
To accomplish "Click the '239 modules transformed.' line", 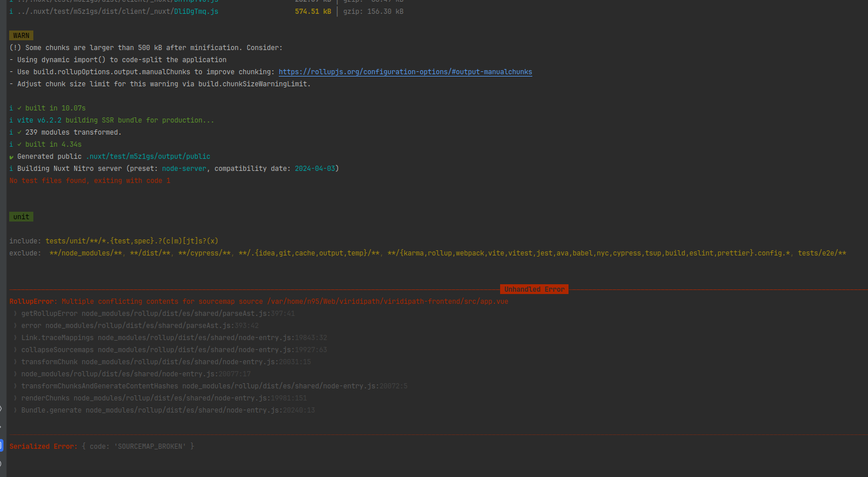I will 73,132.
